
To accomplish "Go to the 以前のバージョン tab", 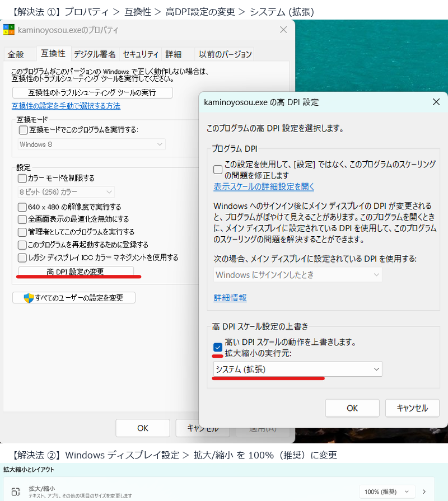I will pyautogui.click(x=225, y=54).
